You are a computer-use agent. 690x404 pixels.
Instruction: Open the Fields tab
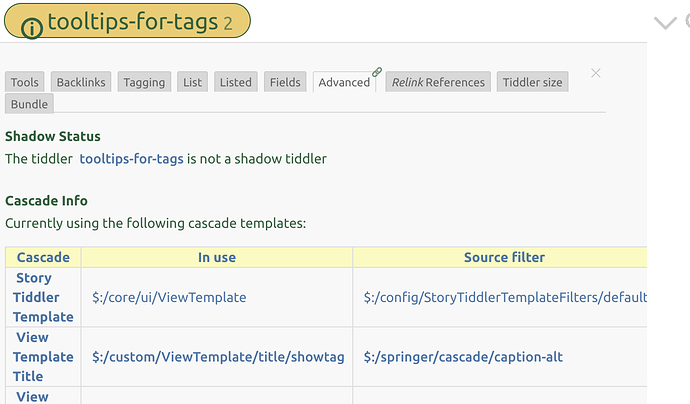click(285, 82)
